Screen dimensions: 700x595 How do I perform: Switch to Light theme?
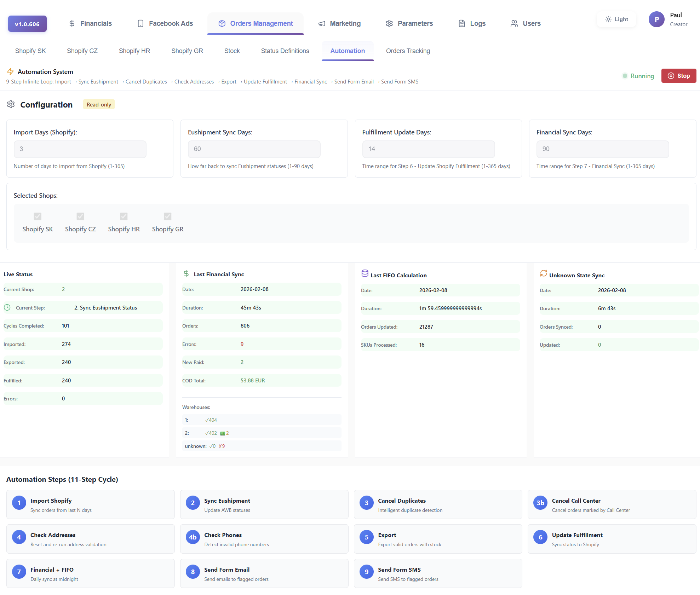[616, 19]
